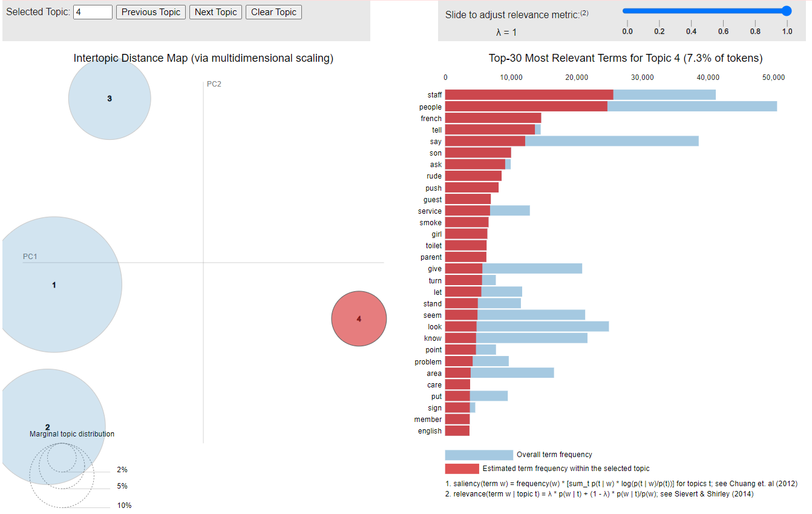Click the term 'french' label
Image resolution: width=812 pixels, height=514 pixels.
pos(431,118)
